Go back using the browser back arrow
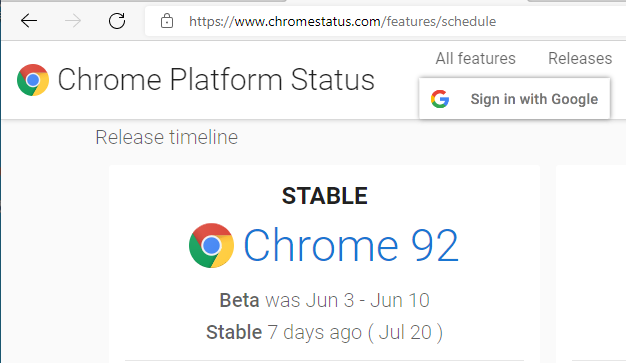Image resolution: width=626 pixels, height=363 pixels. click(x=29, y=21)
